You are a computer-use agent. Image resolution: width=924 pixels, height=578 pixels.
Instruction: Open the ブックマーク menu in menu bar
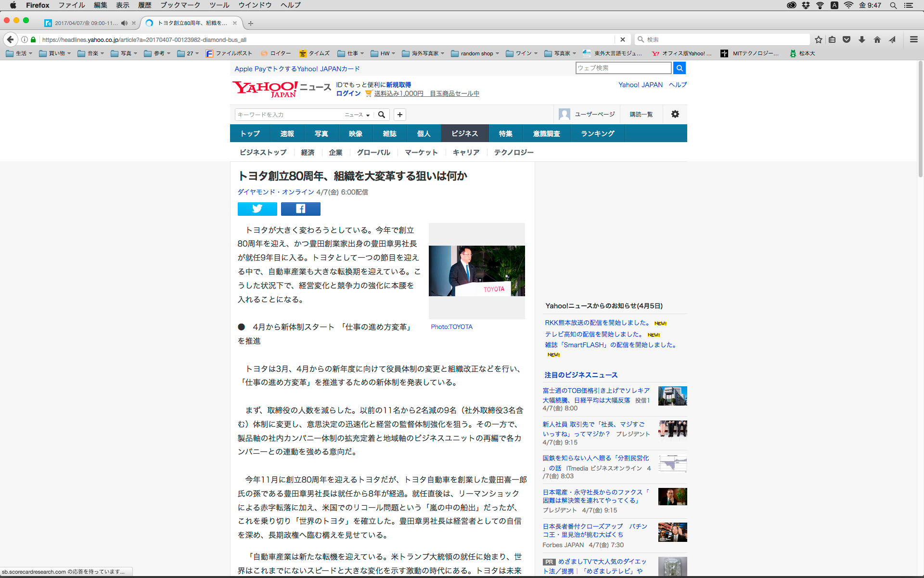pos(180,5)
